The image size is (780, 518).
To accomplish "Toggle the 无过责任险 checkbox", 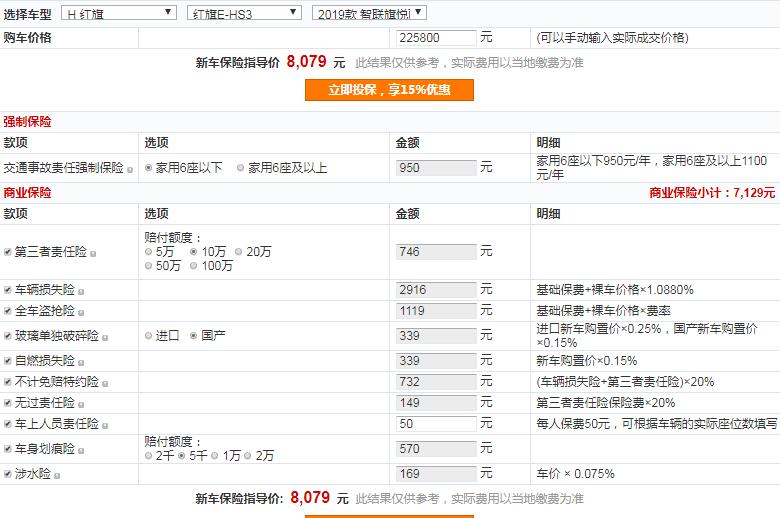I will point(7,403).
